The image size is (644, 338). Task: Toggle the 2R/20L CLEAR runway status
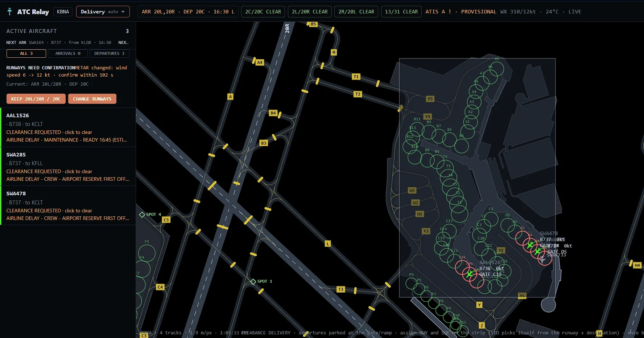356,12
